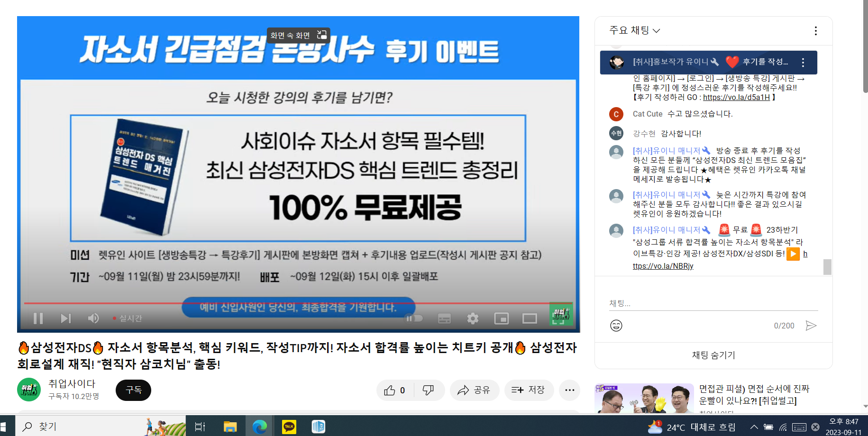Open the clock showing 오후 8:47
Screen dimensions: 868x436
tap(843, 427)
